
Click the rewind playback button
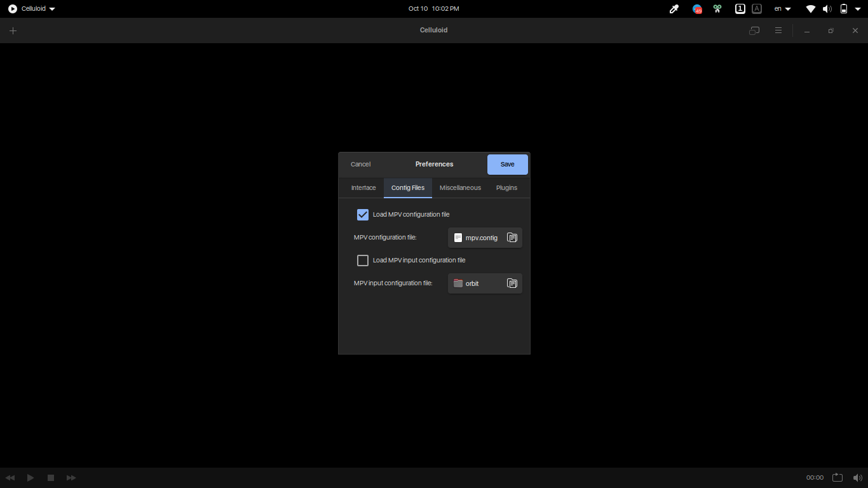10,477
